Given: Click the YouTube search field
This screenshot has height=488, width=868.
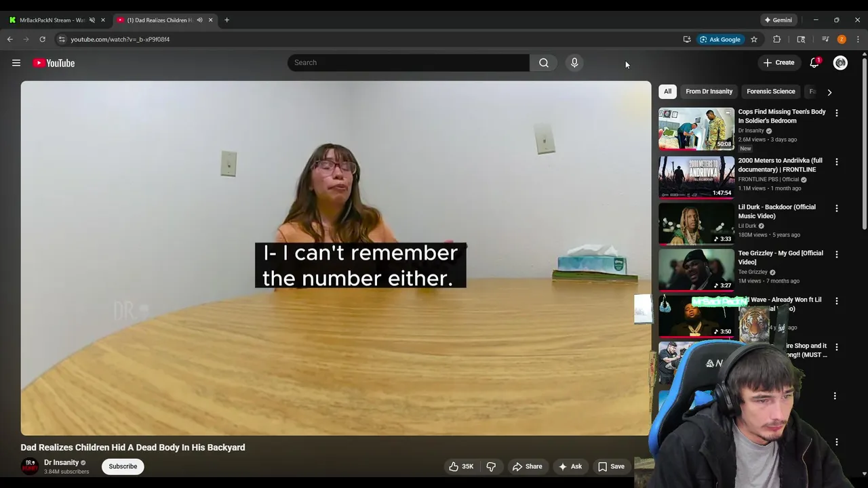Looking at the screenshot, I should pos(408,62).
